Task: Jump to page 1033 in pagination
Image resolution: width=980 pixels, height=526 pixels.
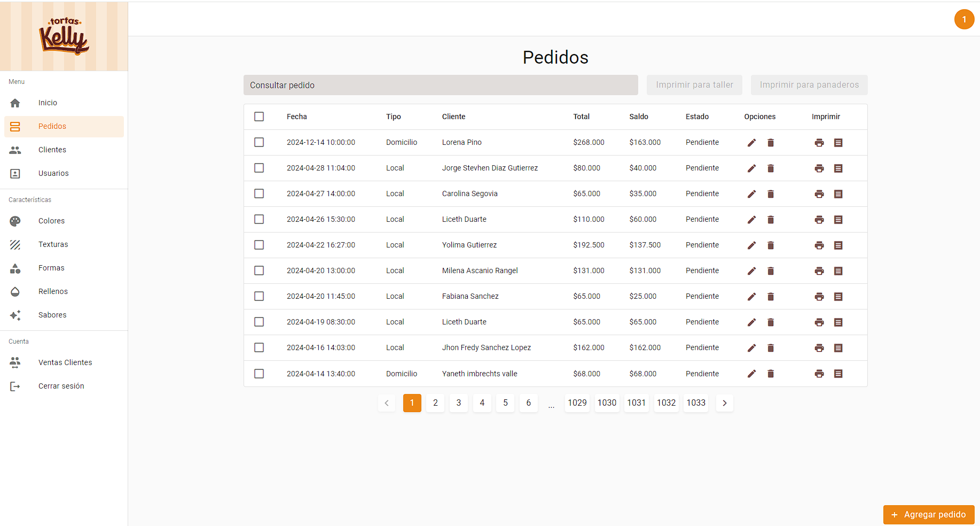Action: (x=696, y=403)
